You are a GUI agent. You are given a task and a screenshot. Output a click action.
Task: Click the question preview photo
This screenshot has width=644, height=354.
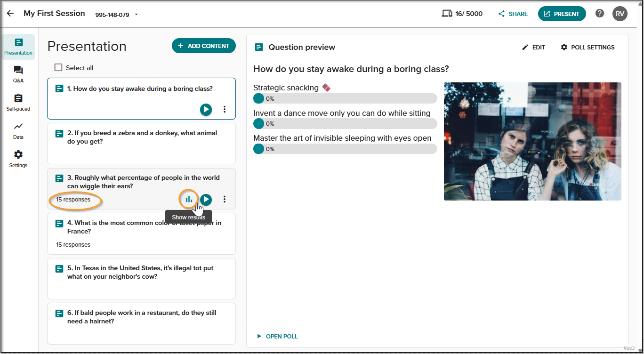(x=532, y=141)
